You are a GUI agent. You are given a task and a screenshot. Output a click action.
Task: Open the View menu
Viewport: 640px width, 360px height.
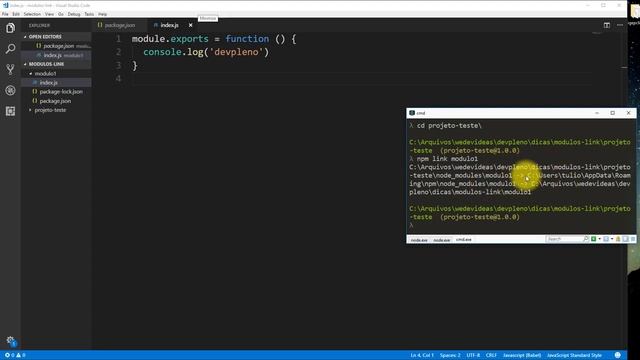pos(49,14)
